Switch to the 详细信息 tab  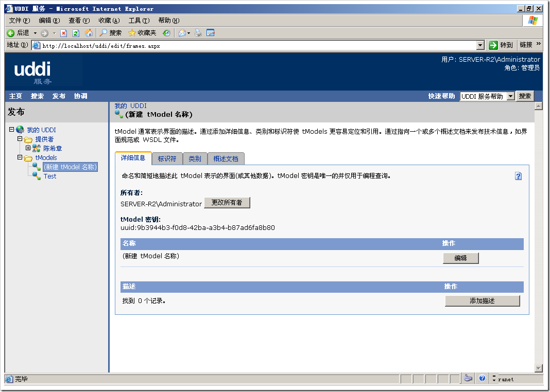pyautogui.click(x=133, y=158)
